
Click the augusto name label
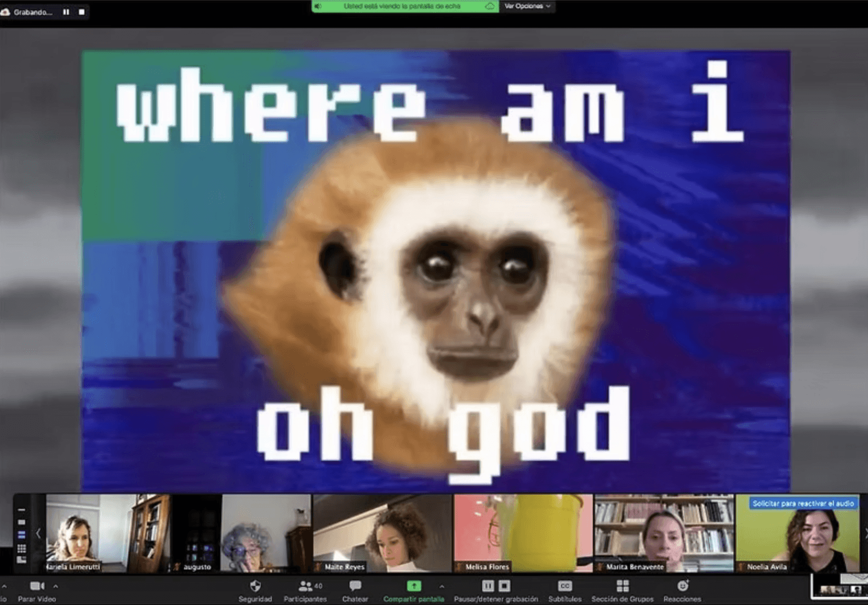pyautogui.click(x=197, y=567)
